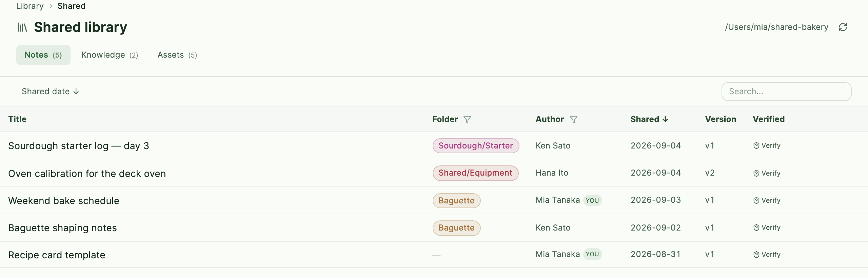Click the Sourdough/Starter folder tag
Viewport: 868px width, 278px height.
tap(476, 146)
